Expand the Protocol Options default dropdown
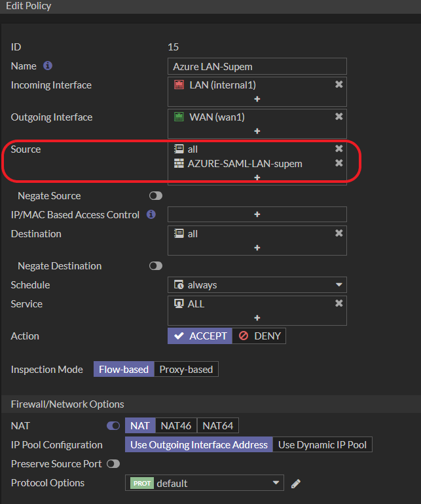The width and height of the screenshot is (421, 504). (x=204, y=484)
